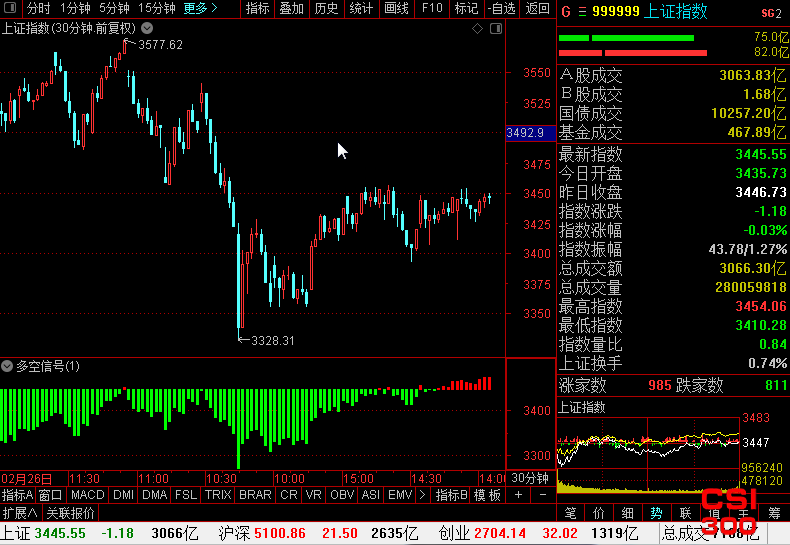This screenshot has height=545, width=790.
Task: Select the 筹 chip distribution tab
Action: pyautogui.click(x=774, y=513)
